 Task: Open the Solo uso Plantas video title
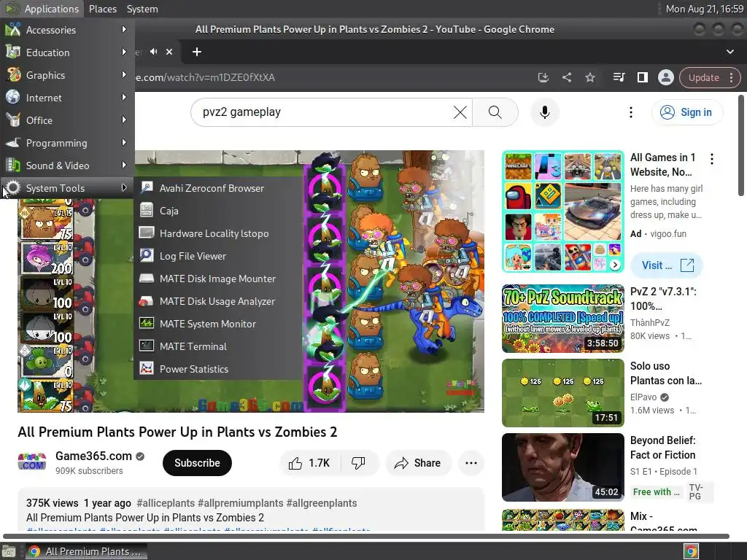[665, 373]
